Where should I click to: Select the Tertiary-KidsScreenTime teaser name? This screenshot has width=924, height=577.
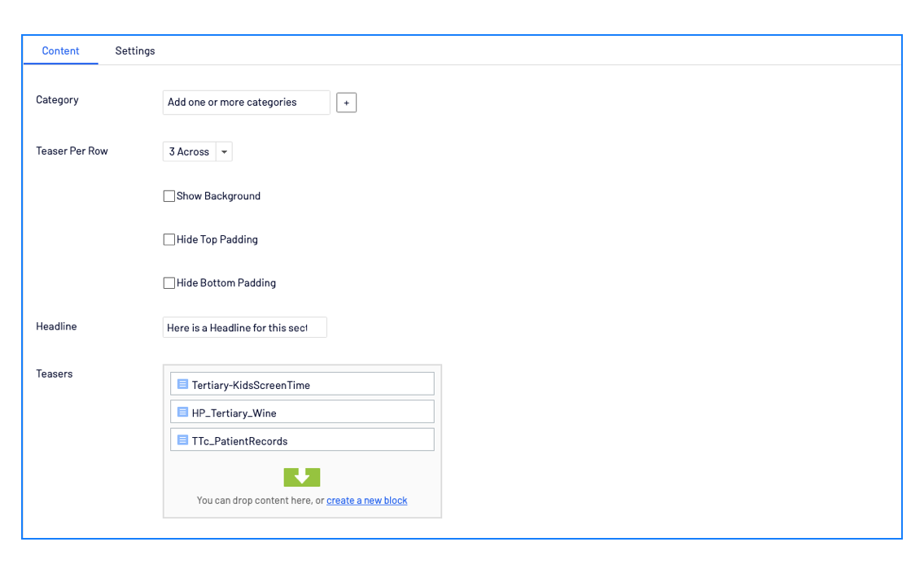point(251,385)
